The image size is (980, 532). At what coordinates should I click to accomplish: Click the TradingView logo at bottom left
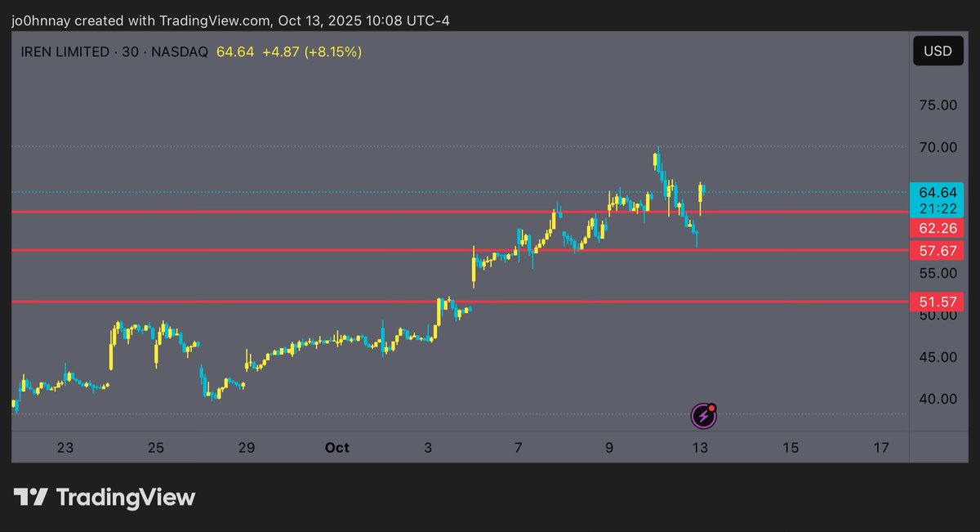click(x=104, y=497)
